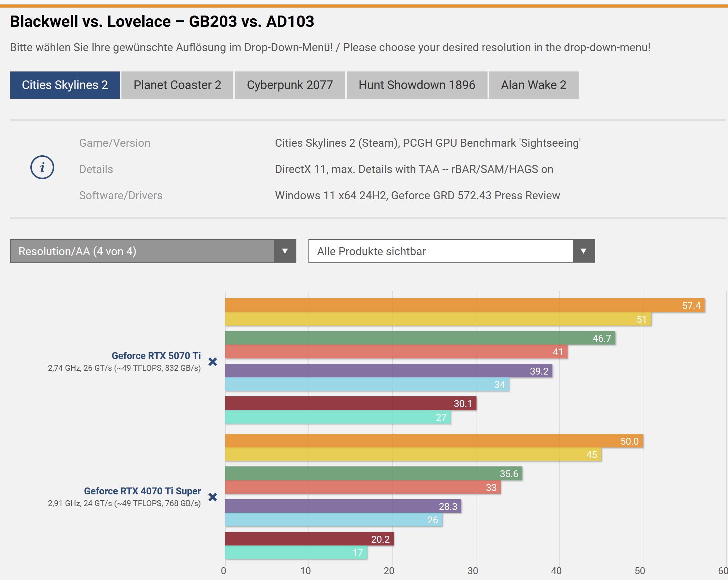
Task: Remove Geforce RTX 5070 Ti with X icon
Action: click(x=213, y=362)
